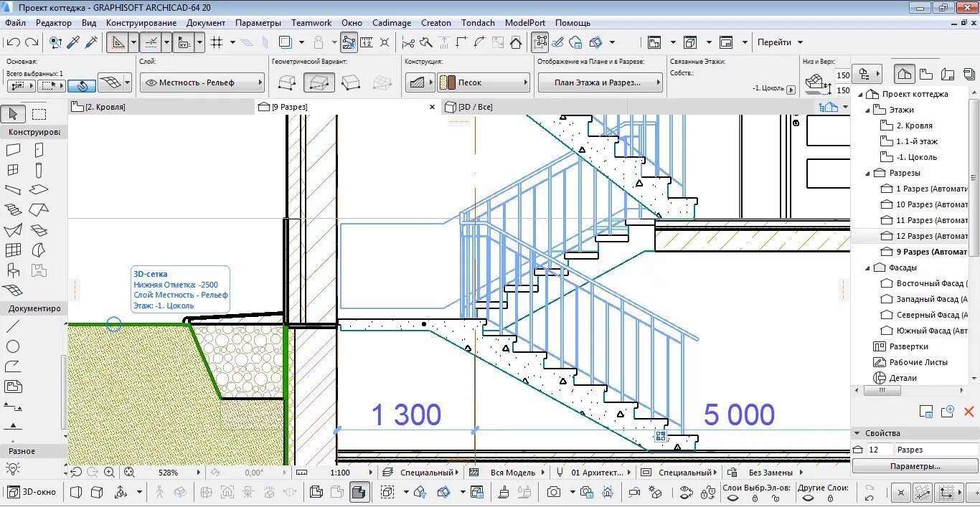
Task: Click the 3D-окно button at bottom left
Action: 32,492
